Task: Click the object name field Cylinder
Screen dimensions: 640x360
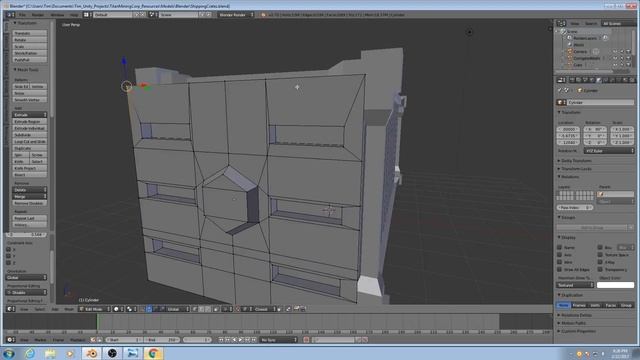Action: 600,102
